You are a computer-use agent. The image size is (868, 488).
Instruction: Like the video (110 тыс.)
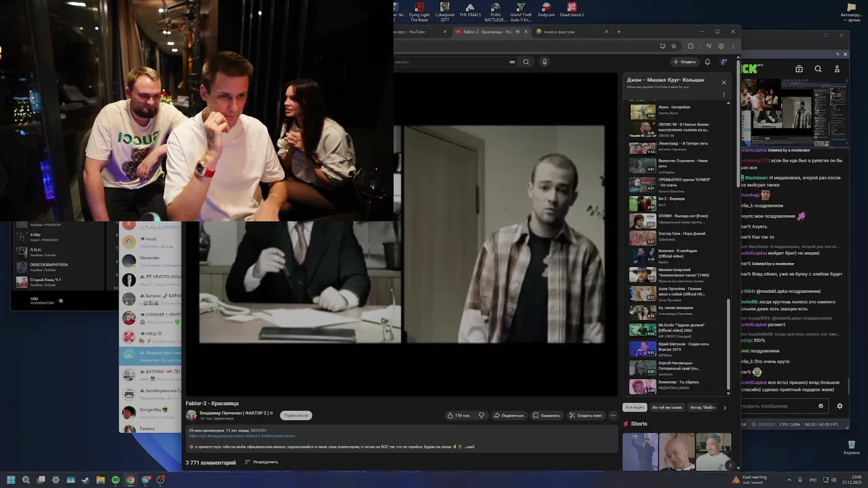pyautogui.click(x=459, y=415)
